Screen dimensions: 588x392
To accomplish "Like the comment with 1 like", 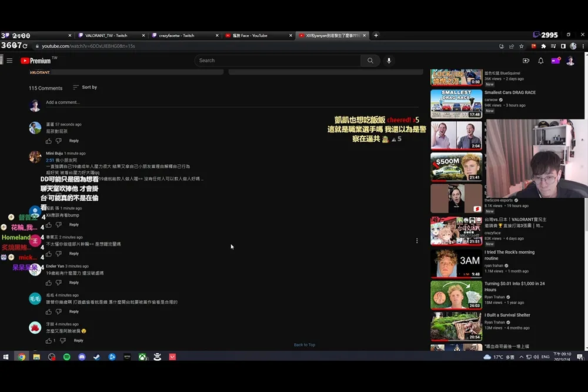I will 49,341.
